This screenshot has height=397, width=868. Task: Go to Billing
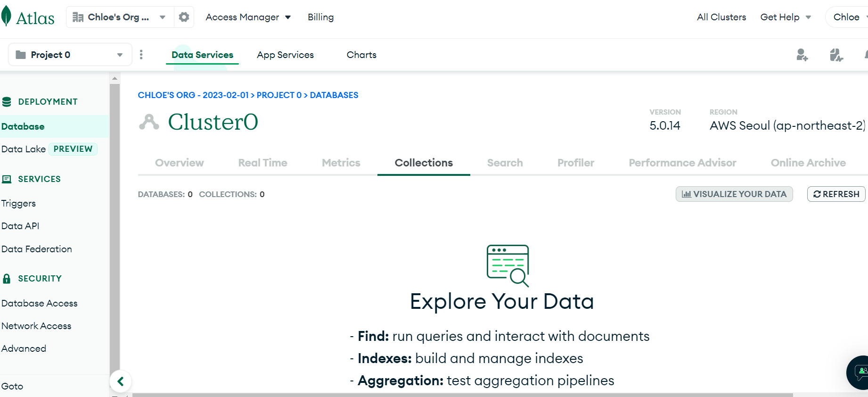pos(320,17)
